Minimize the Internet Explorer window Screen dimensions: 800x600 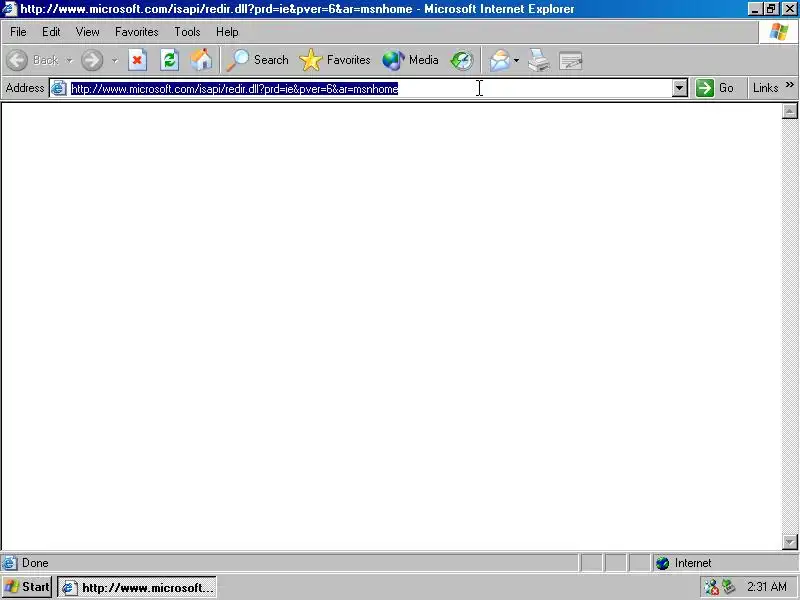click(755, 9)
